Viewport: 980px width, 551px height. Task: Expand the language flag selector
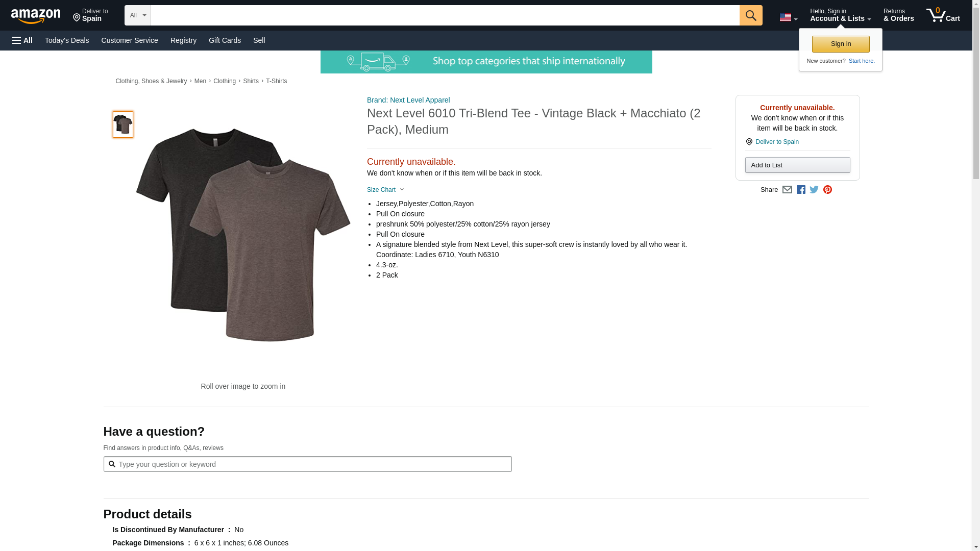788,17
